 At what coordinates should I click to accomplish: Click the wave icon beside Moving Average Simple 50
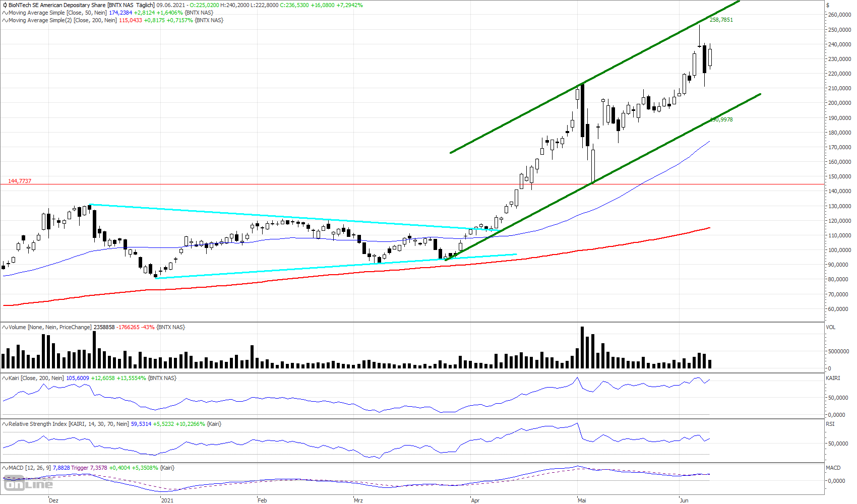click(x=5, y=13)
